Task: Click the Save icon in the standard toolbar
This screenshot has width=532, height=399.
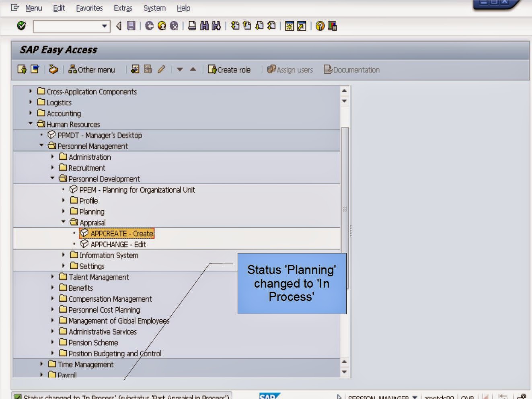Action: 131,26
